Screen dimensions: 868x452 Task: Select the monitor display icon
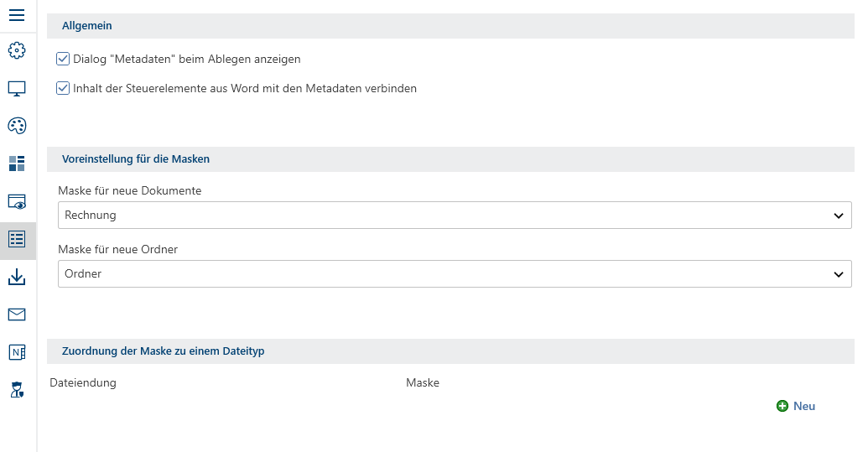[x=17, y=88]
